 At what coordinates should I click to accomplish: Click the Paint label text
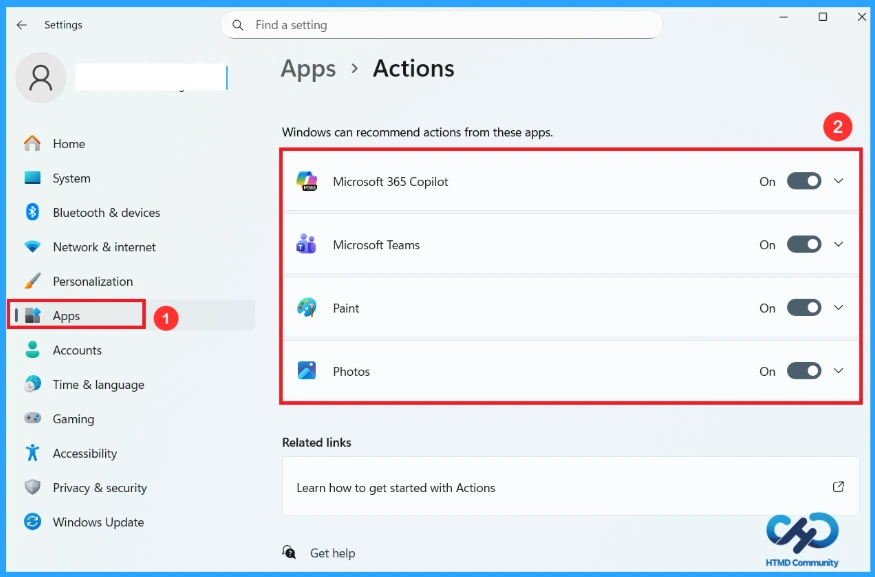coord(345,308)
